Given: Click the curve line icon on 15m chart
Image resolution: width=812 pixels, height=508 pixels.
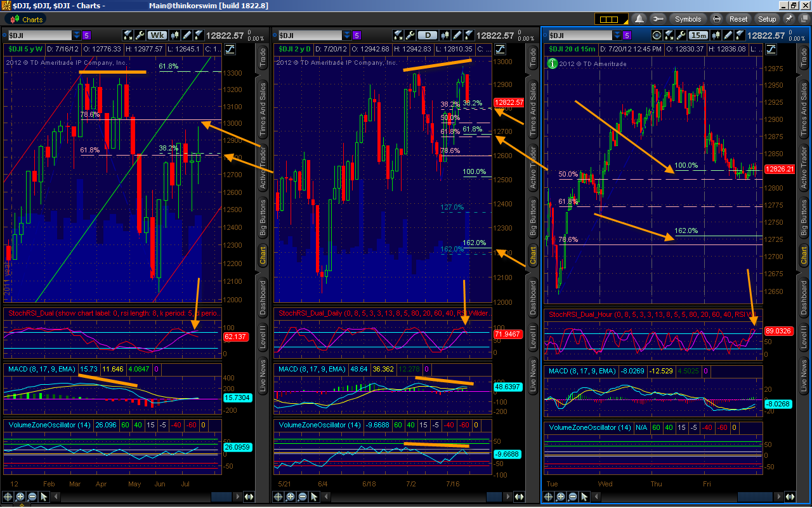Looking at the screenshot, I should point(770,48).
